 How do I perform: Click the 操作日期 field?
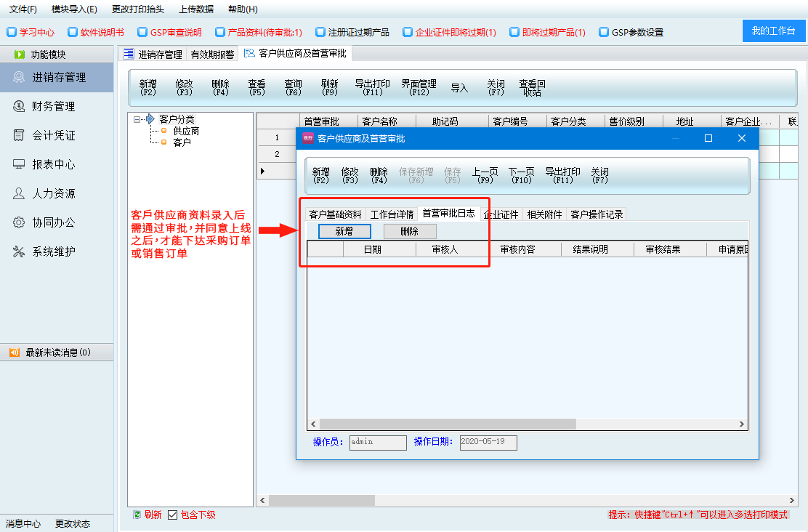[x=488, y=443]
